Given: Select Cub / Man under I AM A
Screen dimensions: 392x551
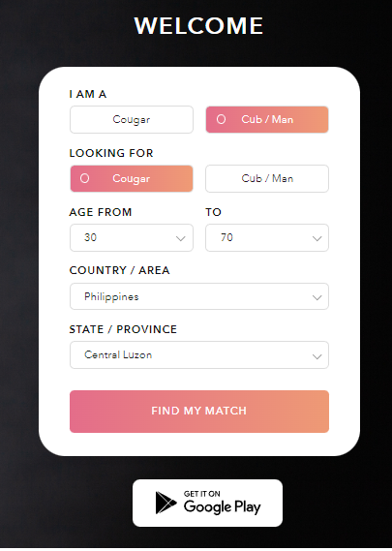Looking at the screenshot, I should 267,119.
